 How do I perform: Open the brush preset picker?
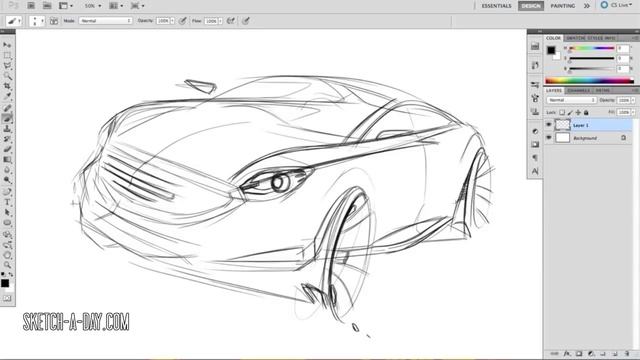(37, 20)
